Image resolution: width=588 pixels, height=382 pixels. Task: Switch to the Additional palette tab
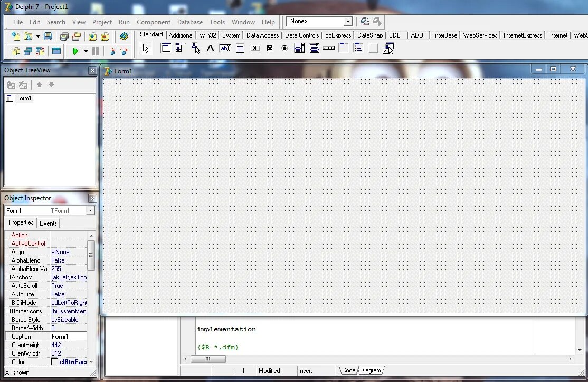click(181, 35)
